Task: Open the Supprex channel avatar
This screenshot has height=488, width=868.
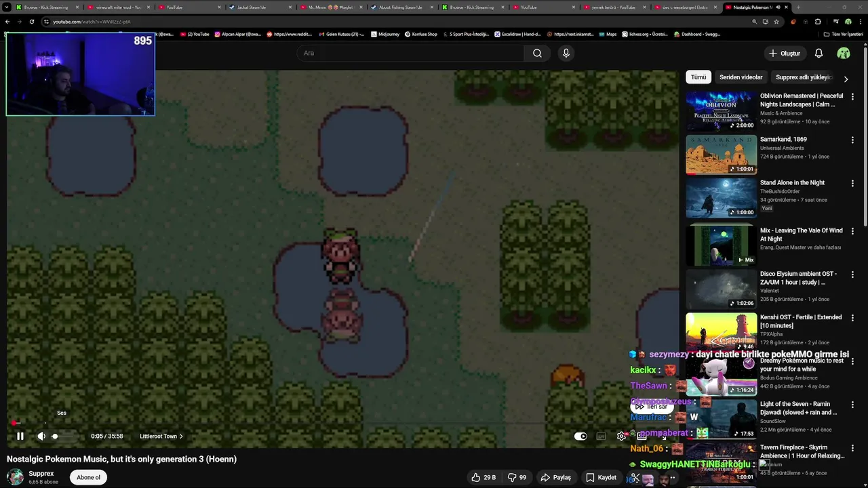Action: [x=15, y=477]
